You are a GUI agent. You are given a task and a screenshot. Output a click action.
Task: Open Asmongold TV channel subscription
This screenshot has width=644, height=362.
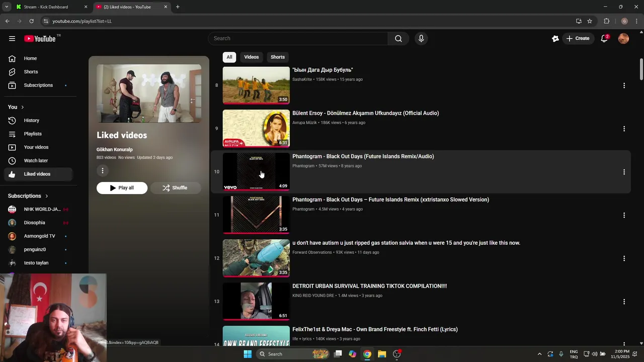pos(37,236)
